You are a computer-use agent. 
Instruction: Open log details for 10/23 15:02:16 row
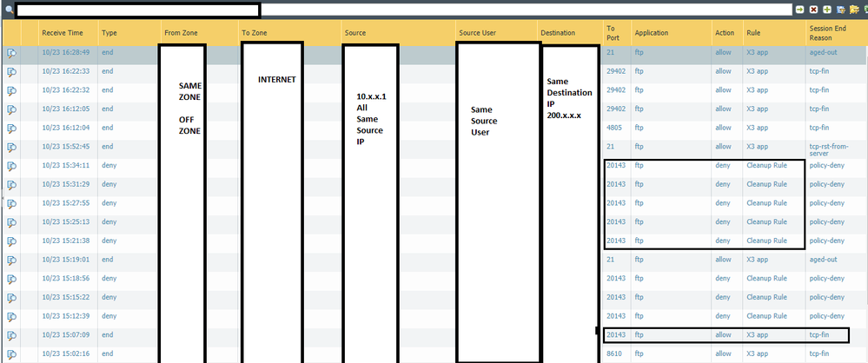(x=11, y=353)
